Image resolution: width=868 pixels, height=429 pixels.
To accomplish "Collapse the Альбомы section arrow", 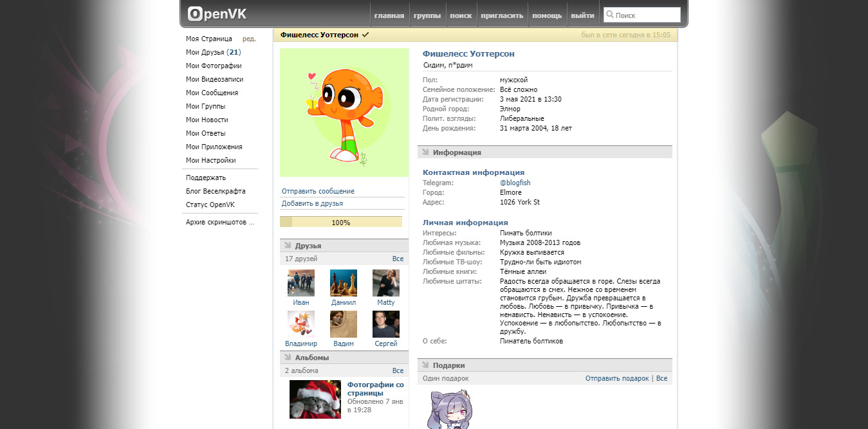I will coord(288,358).
